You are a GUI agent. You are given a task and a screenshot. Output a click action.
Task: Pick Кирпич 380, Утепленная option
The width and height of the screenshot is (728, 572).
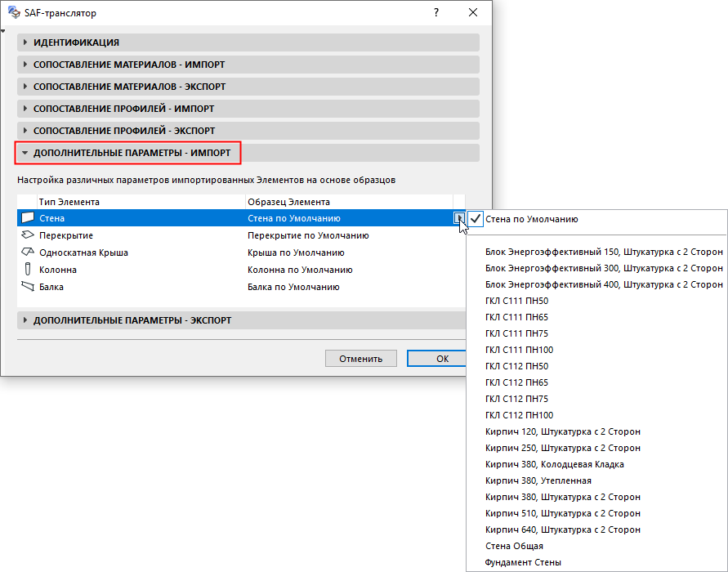click(x=597, y=480)
